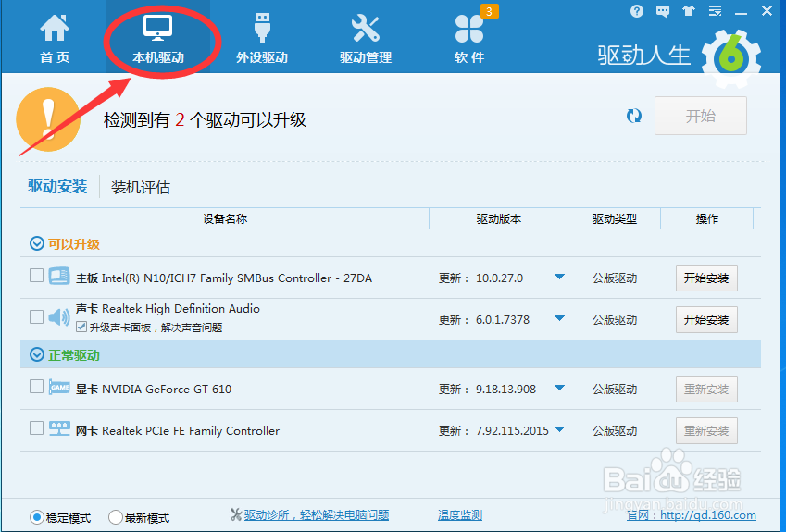Image resolution: width=786 pixels, height=532 pixels.
Task: Switch to 外设驱动 tab
Action: tap(262, 39)
